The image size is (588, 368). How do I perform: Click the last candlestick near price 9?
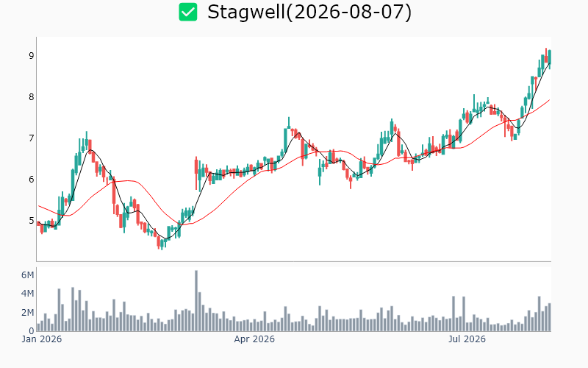point(549,58)
